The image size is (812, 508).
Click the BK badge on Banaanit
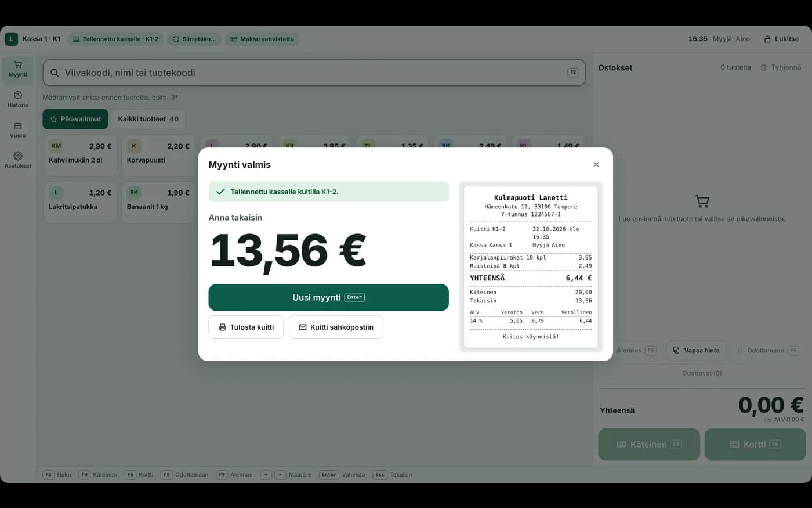click(134, 193)
